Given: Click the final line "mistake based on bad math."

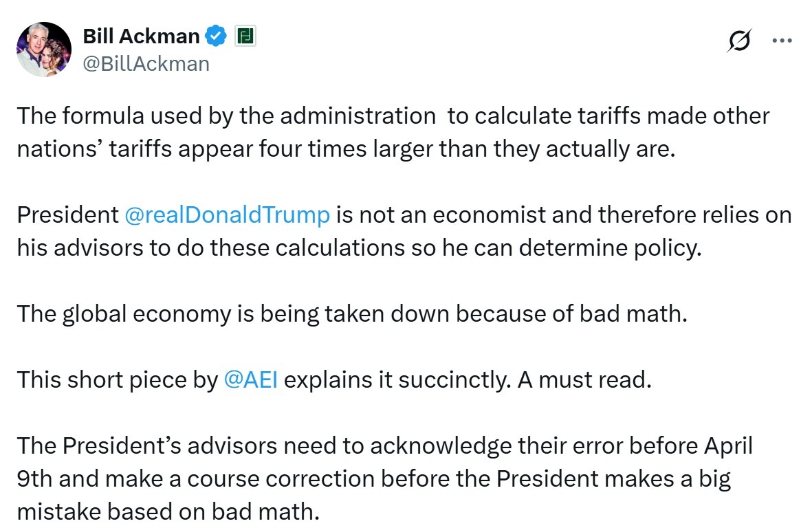Looking at the screenshot, I should 168,512.
